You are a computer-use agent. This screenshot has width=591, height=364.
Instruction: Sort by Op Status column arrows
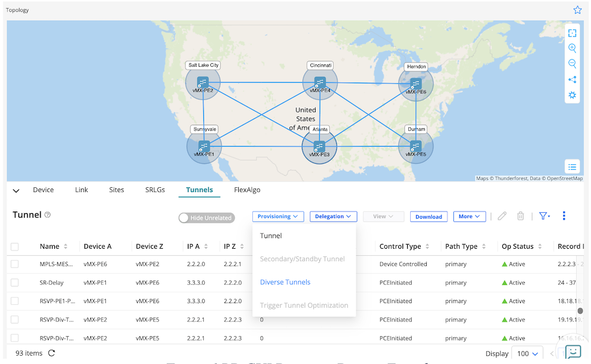point(540,246)
